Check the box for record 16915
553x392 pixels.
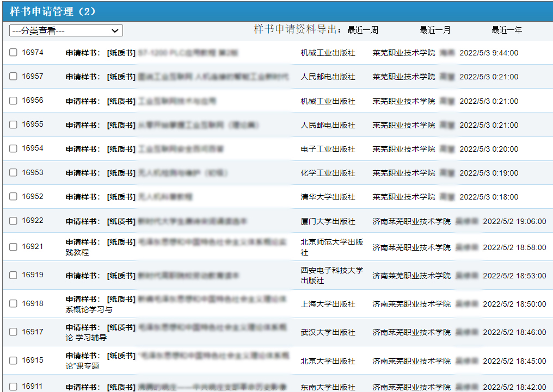pos(13,360)
